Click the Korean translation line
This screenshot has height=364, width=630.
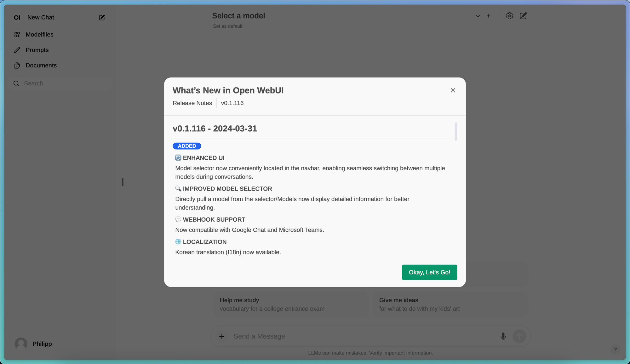(x=228, y=252)
